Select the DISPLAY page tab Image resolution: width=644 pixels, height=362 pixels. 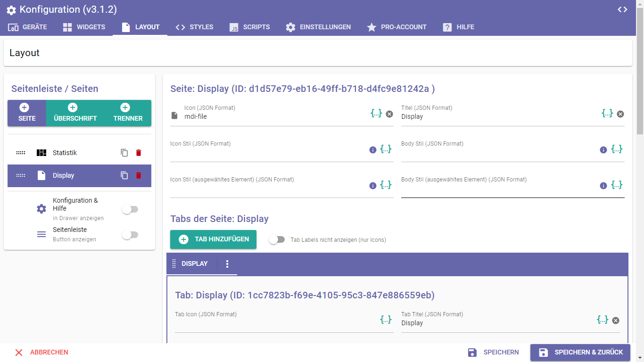pos(194,263)
